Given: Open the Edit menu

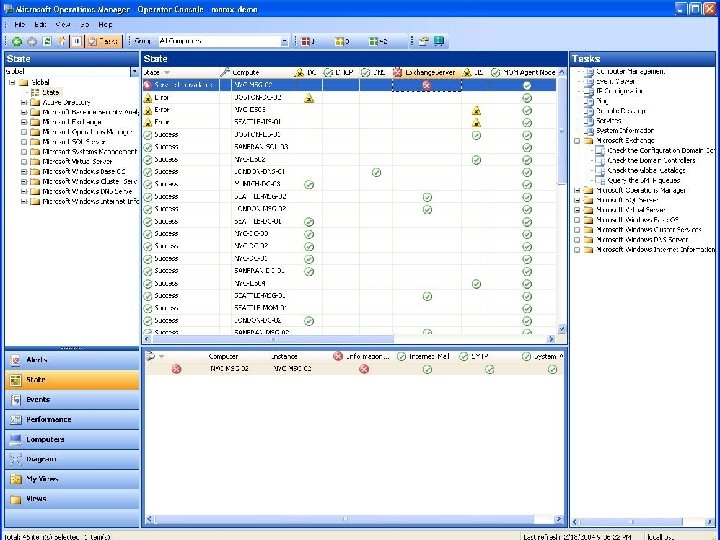Looking at the screenshot, I should pyautogui.click(x=40, y=24).
